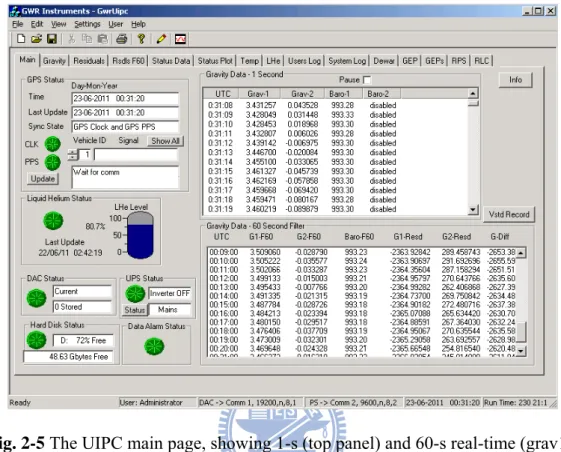
Task: Click the Hard Disk Status green indicator
Action: (x=36, y=340)
